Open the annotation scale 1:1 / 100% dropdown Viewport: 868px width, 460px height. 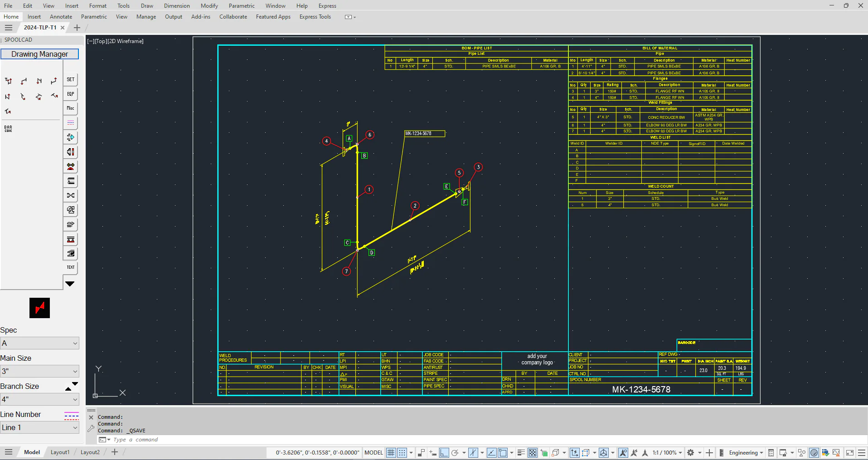pos(667,452)
